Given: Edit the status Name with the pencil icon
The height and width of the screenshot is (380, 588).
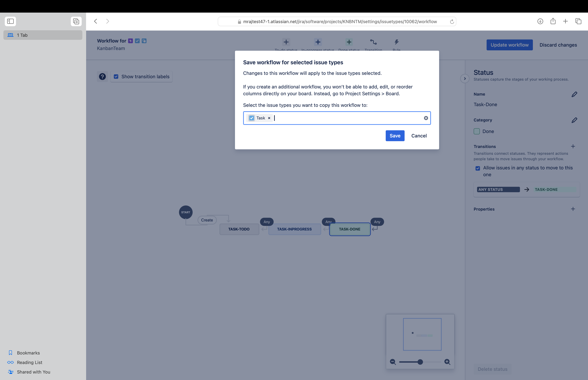Looking at the screenshot, I should pyautogui.click(x=574, y=94).
